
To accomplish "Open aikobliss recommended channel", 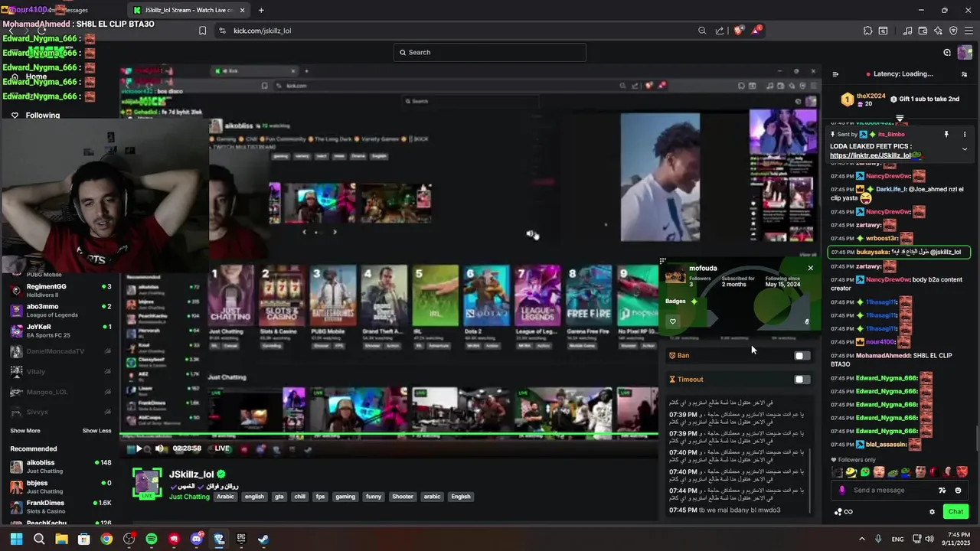I will [61, 466].
